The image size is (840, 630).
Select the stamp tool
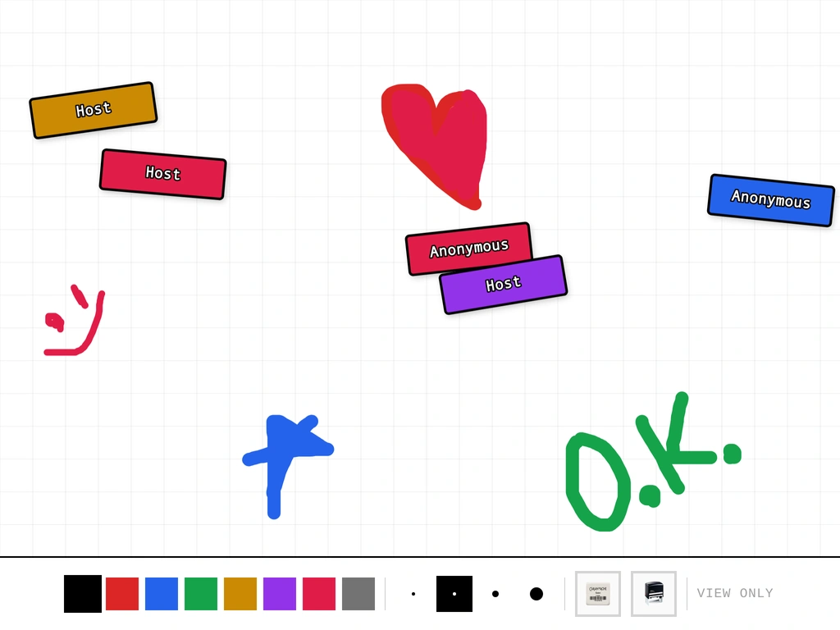(653, 593)
